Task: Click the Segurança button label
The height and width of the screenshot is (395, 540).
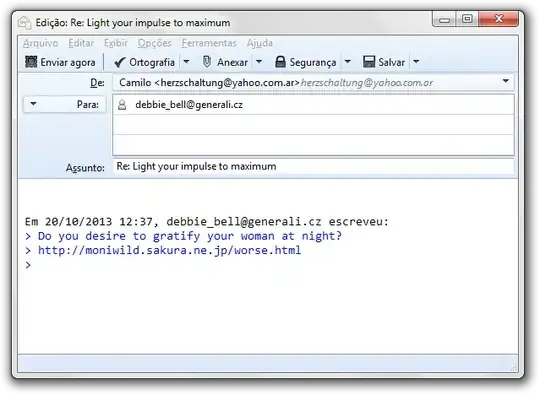Action: [313, 62]
